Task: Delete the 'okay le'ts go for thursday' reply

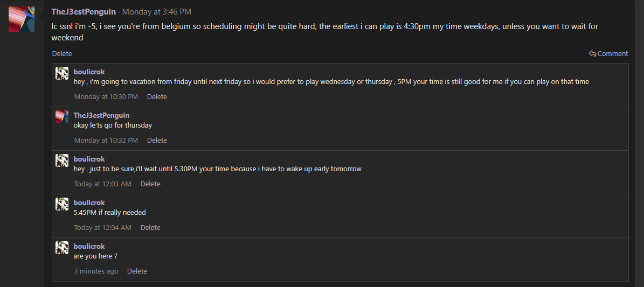Action: tap(157, 141)
